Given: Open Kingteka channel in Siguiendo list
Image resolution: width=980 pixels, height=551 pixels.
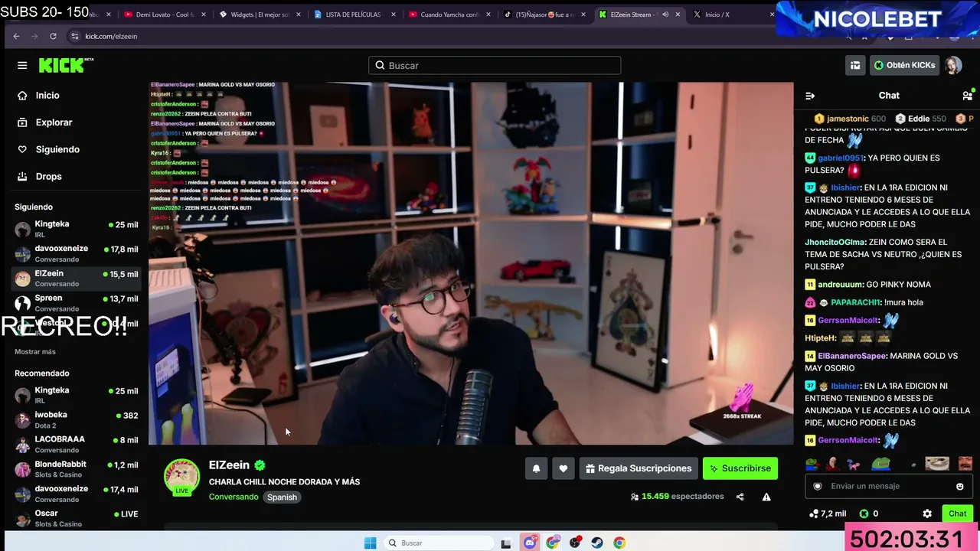Looking at the screenshot, I should coord(77,230).
